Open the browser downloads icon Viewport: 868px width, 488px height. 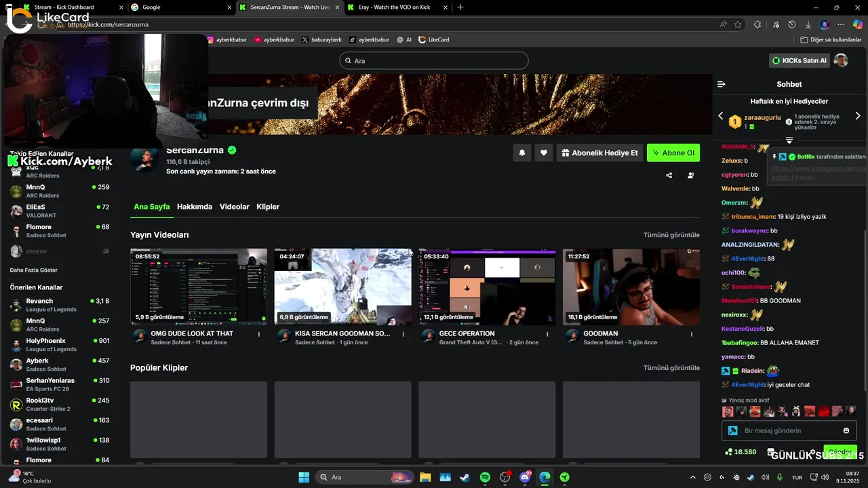click(808, 24)
